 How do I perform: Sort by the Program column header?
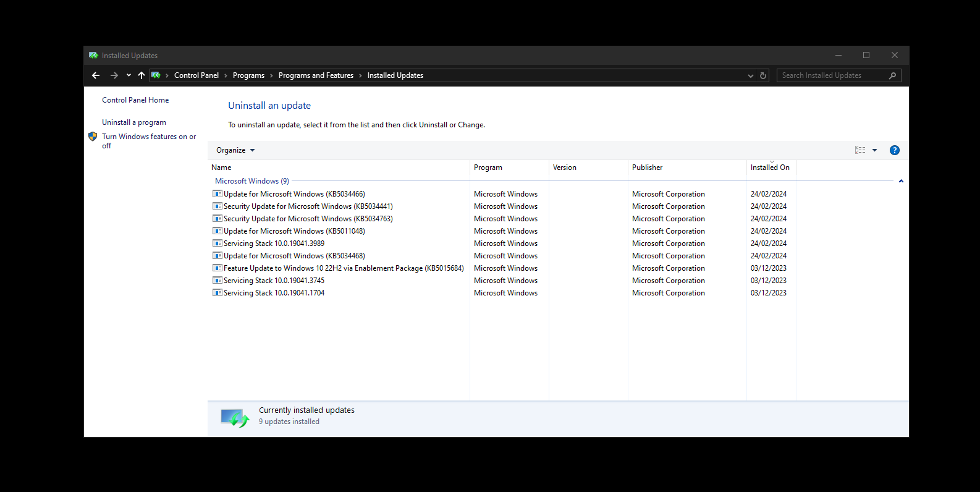pyautogui.click(x=509, y=168)
